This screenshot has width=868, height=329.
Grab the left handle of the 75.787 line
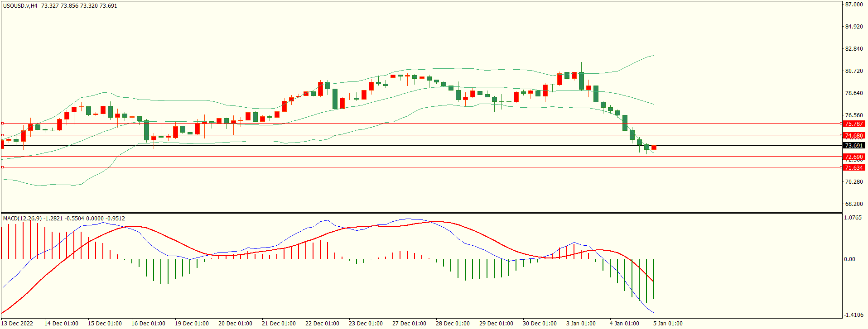[x=3, y=123]
